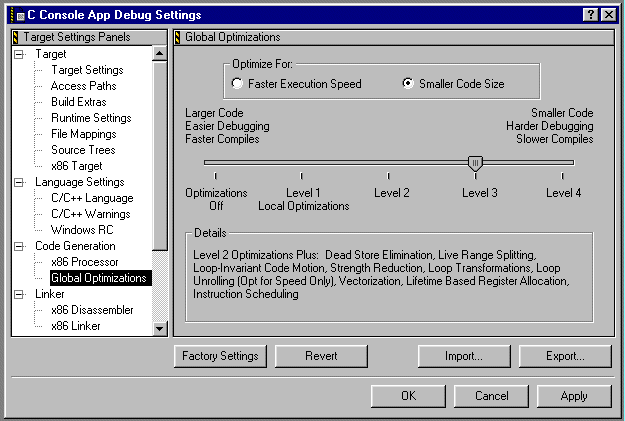Collapse the Linker tree group
This screenshot has height=421, width=625.
point(19,294)
